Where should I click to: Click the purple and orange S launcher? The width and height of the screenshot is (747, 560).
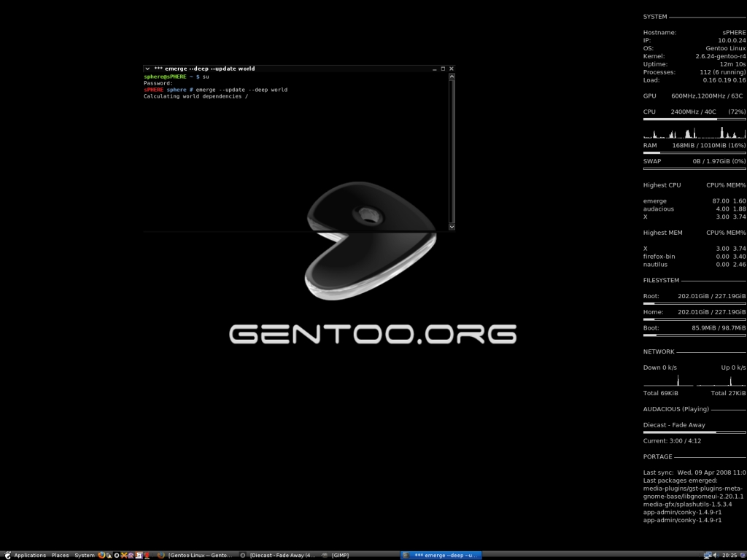click(x=139, y=555)
